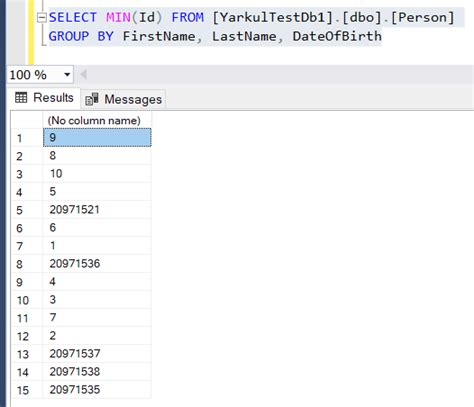
Task: Select row 15 via its row header
Action: point(27,390)
